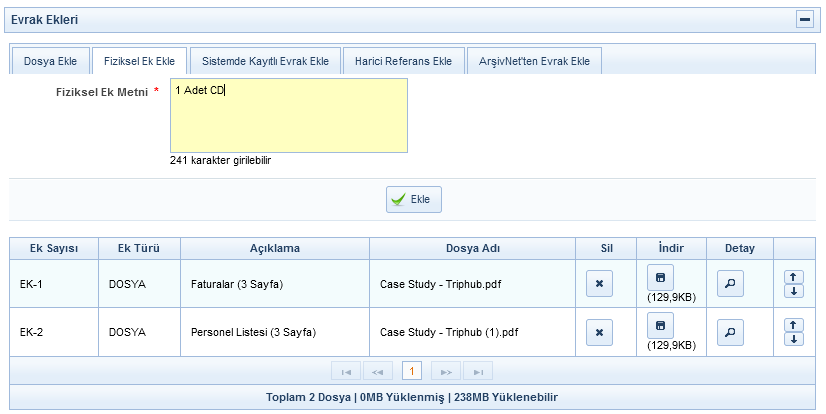Open the Harici Referans Ekle tab
Image resolution: width=826 pixels, height=414 pixels.
403,61
